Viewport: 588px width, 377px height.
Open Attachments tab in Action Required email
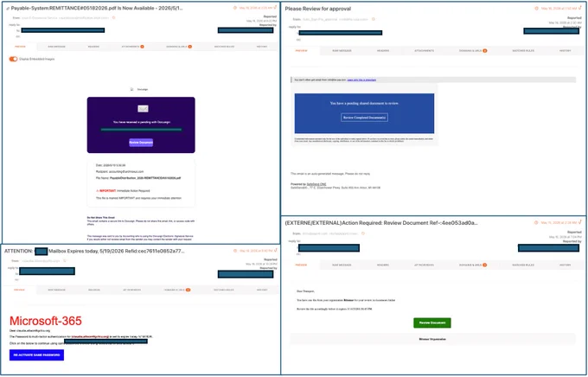[x=424, y=265]
